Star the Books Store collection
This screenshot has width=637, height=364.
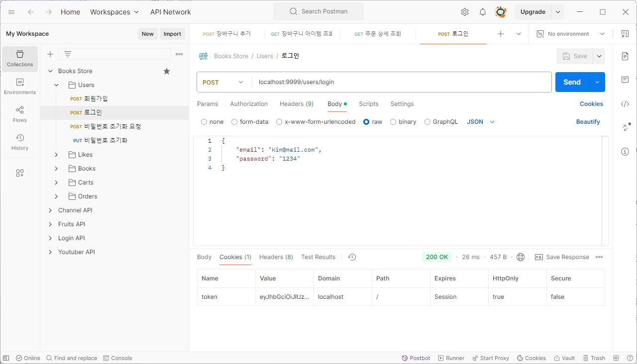click(167, 71)
